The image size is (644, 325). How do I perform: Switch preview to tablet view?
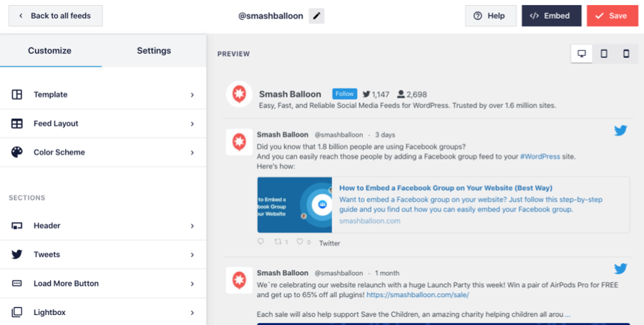pyautogui.click(x=604, y=54)
